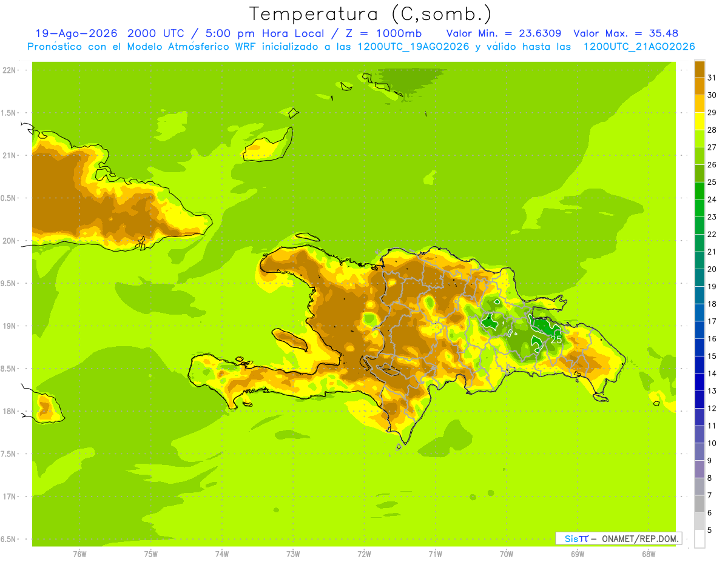The height and width of the screenshot is (562, 728).
Task: Click the 'Valor Max. = 35.48' readout
Action: click(625, 33)
